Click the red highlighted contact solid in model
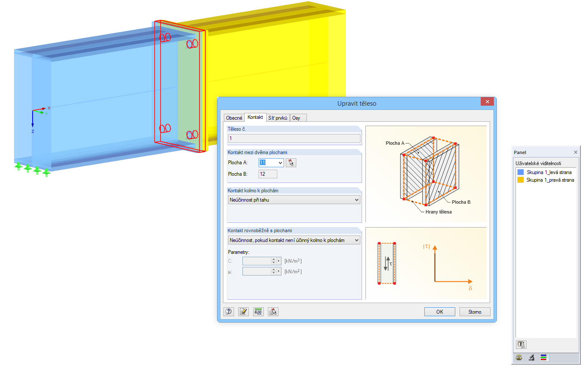Viewport: 588px width, 368px height. point(180,87)
